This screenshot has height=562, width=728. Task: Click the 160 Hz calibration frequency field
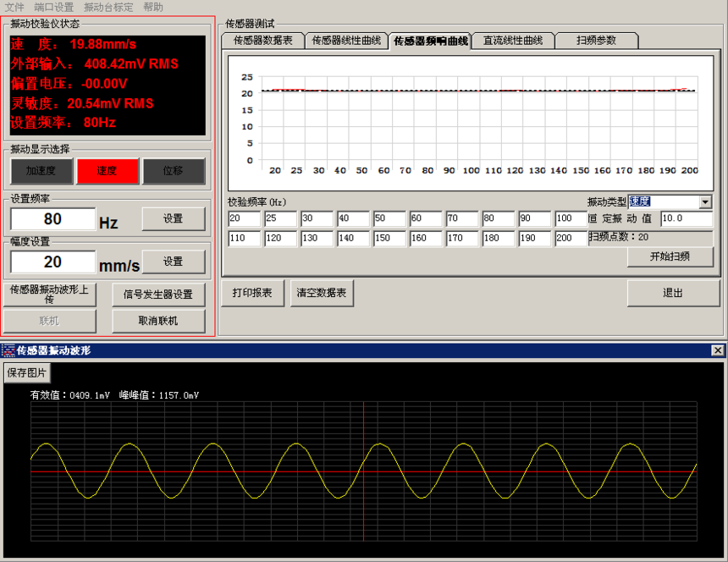pyautogui.click(x=426, y=239)
